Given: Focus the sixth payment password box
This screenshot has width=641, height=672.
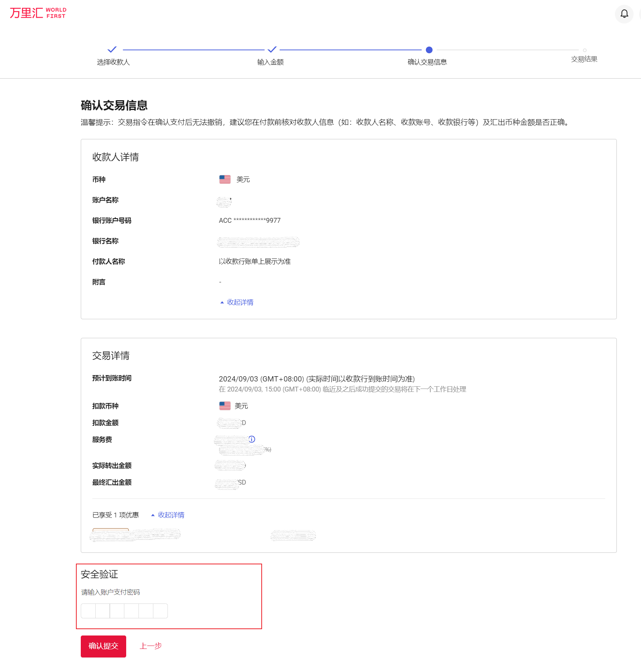Looking at the screenshot, I should click(160, 611).
